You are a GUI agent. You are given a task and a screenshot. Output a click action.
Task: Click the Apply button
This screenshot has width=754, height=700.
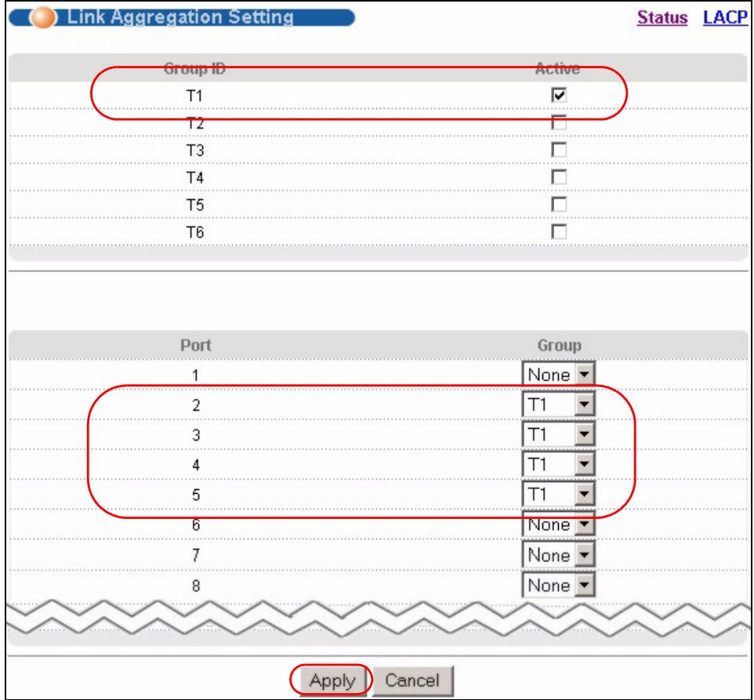point(332,680)
